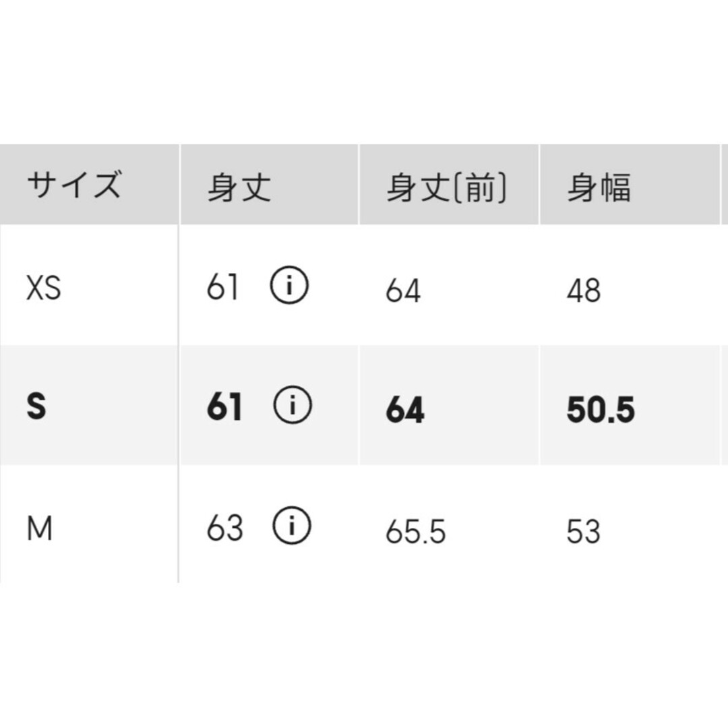Click the 61 length value for XS
728x728 pixels.
[x=223, y=286]
